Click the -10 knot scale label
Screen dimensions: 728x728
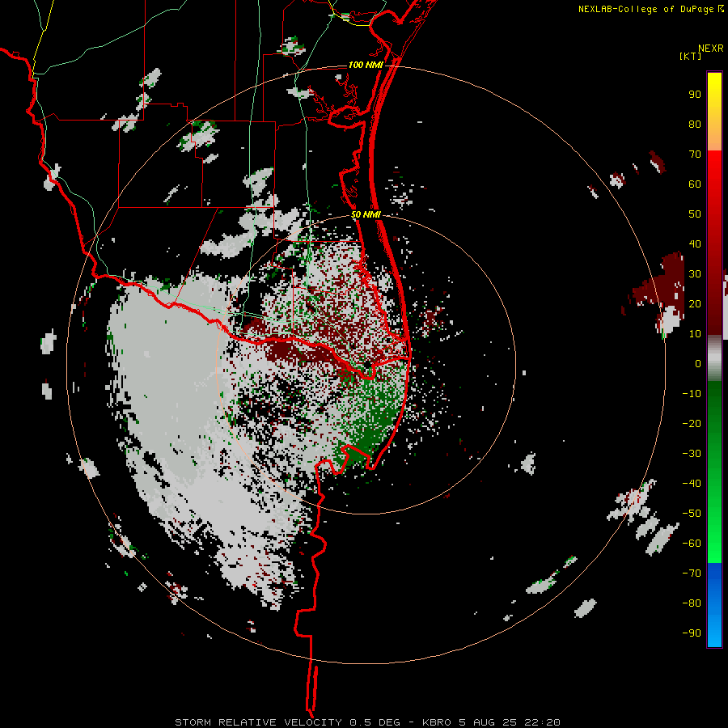(692, 394)
